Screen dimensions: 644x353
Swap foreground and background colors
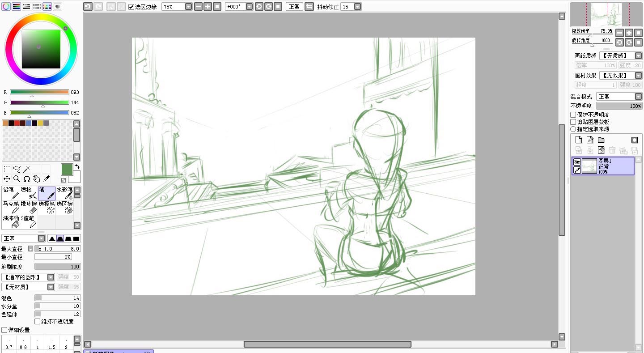tap(76, 167)
